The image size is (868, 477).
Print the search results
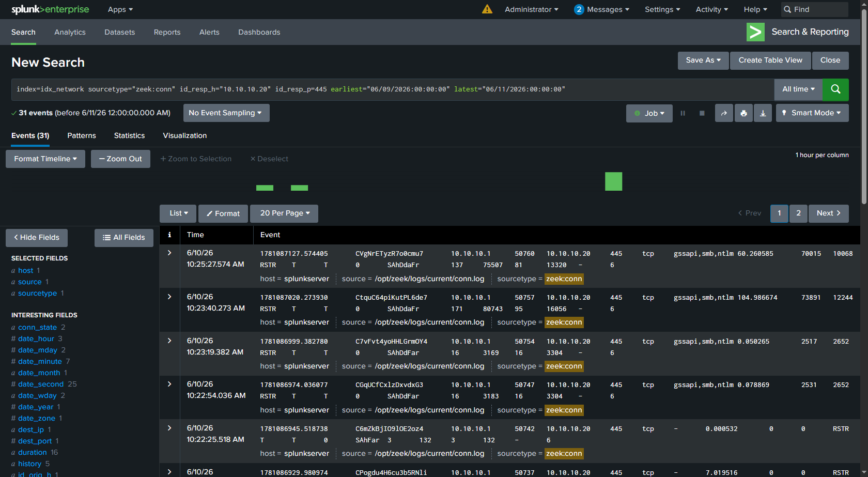(743, 113)
